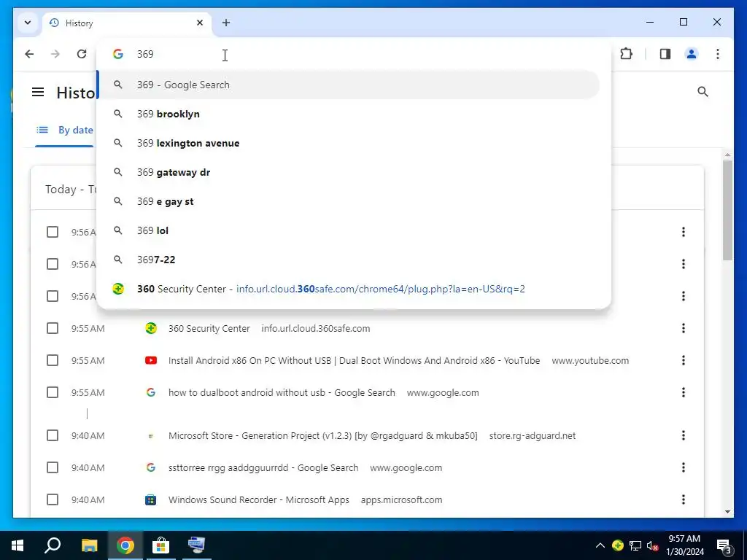This screenshot has width=747, height=560.
Task: Open Windows Sound Recorder Microsoft Apps link
Action: point(259,500)
